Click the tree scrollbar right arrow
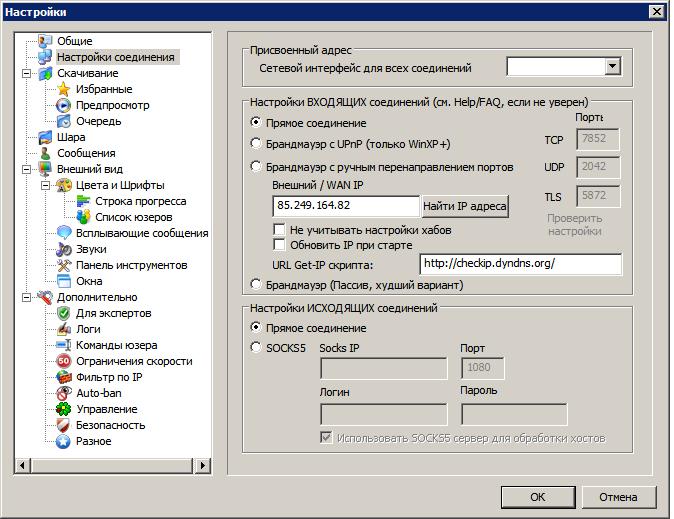 [202, 465]
